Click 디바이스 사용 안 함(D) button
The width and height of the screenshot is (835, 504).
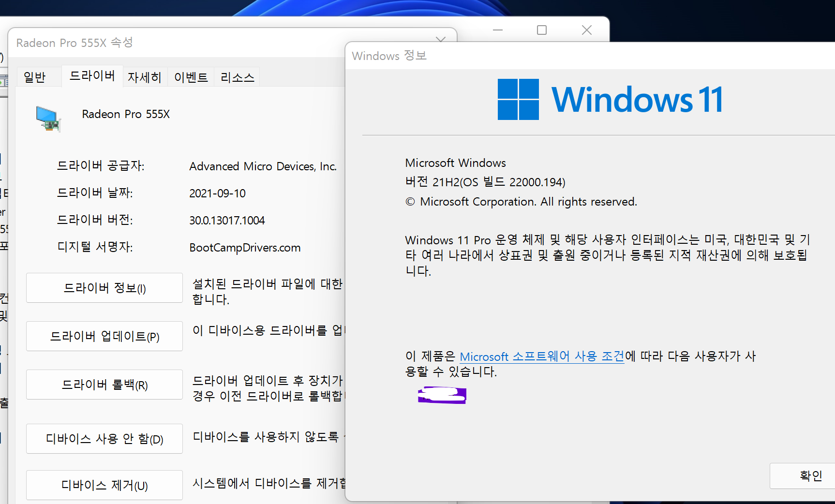(x=104, y=439)
